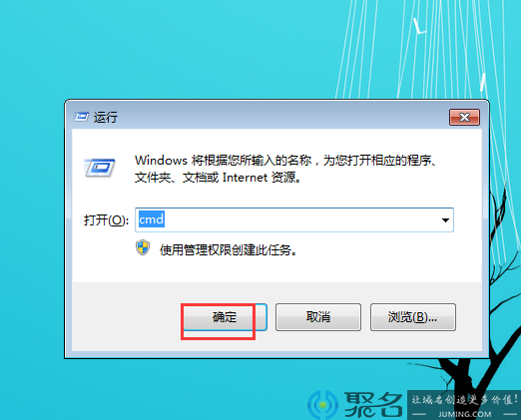Click the circular Juming logo watermark

click(x=322, y=405)
